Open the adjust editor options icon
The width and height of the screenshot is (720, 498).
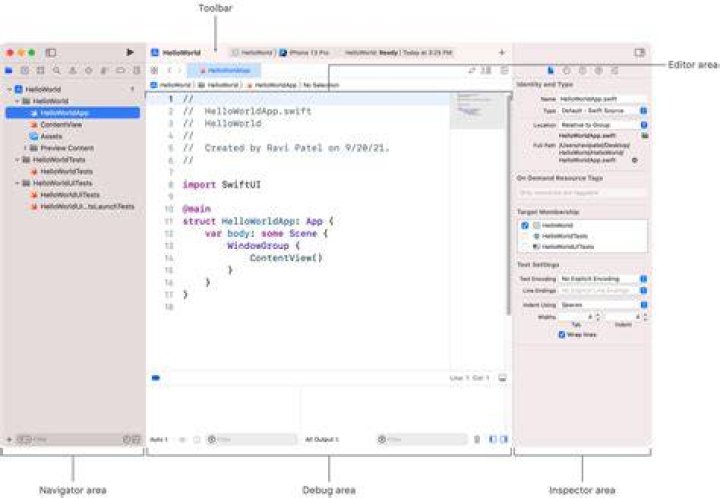click(x=486, y=70)
